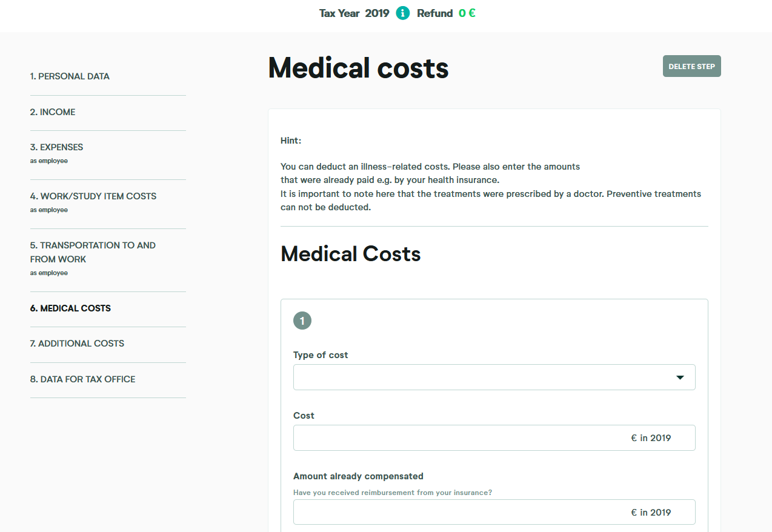Click the green Refund amount 0 €
Screen dimensions: 772x532
(467, 13)
